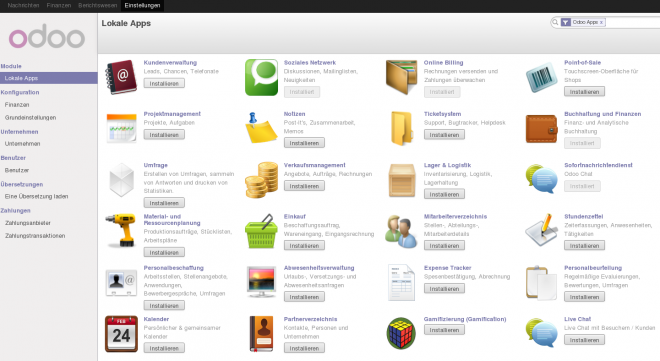
Task: Open Zahlungstransaktionen in the sidebar
Action: (35, 236)
